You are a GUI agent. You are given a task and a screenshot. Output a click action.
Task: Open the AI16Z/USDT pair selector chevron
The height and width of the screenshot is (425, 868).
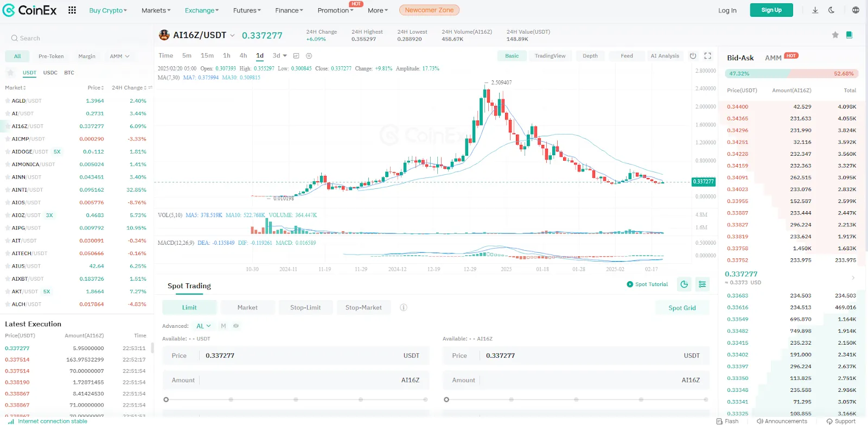(232, 35)
